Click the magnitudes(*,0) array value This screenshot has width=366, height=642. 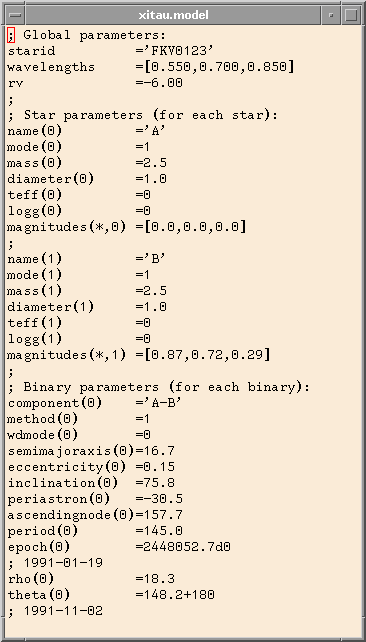(x=194, y=227)
